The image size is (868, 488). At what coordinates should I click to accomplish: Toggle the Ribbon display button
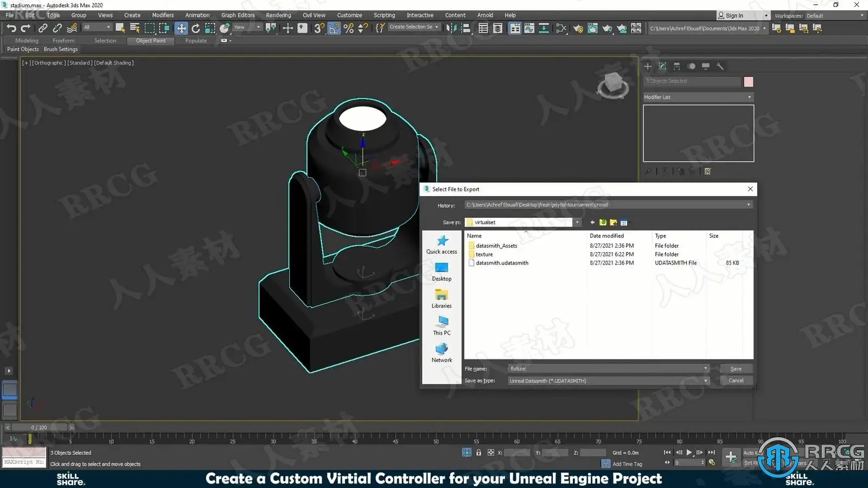[515, 28]
